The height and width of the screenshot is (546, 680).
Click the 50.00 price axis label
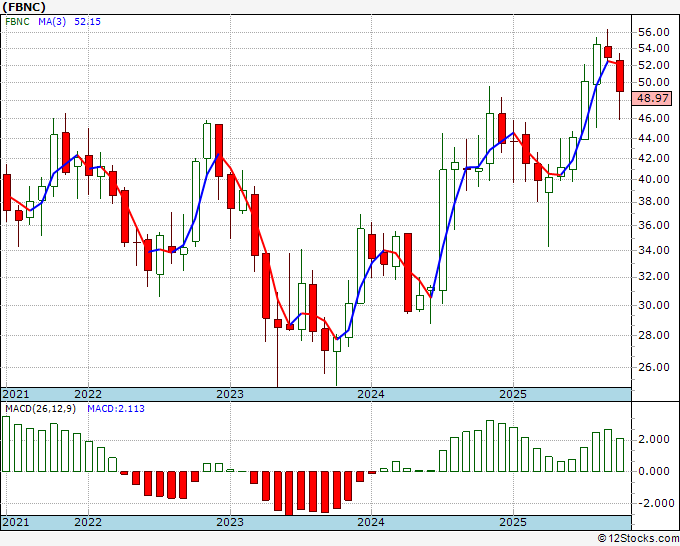click(653, 82)
